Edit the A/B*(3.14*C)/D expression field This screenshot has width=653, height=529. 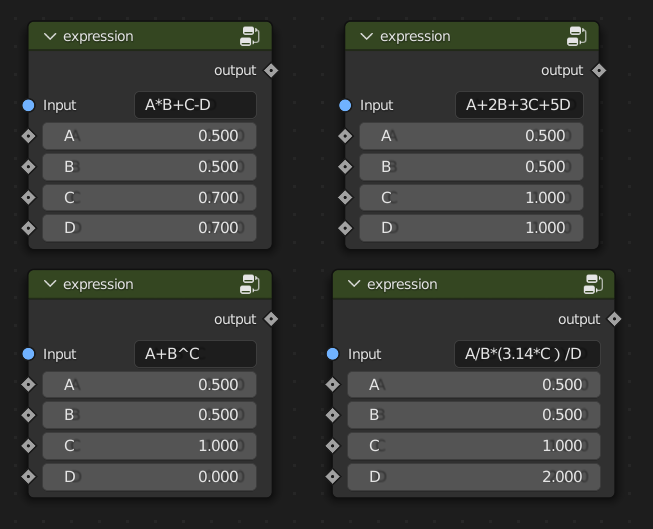(x=527, y=354)
